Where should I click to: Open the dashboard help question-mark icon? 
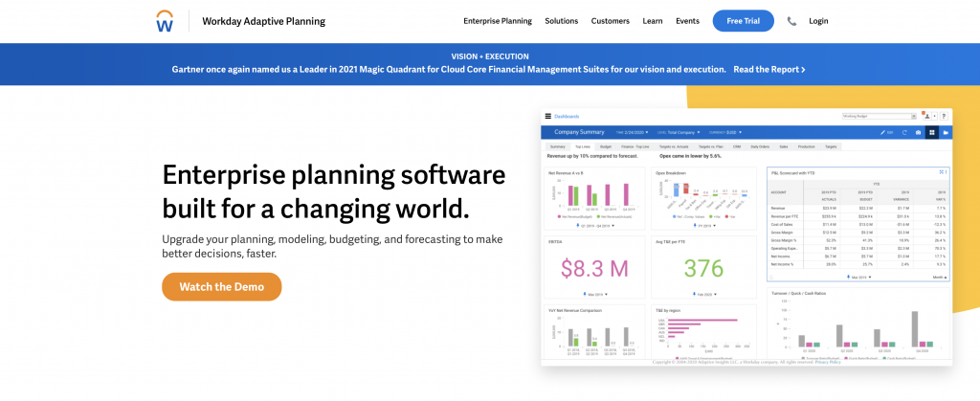coord(944,116)
